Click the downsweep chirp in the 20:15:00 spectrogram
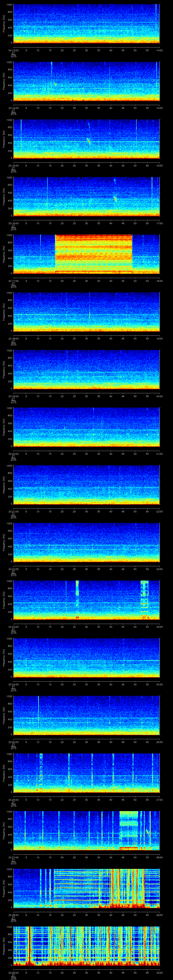This screenshot has width=173, height=980. (89, 140)
